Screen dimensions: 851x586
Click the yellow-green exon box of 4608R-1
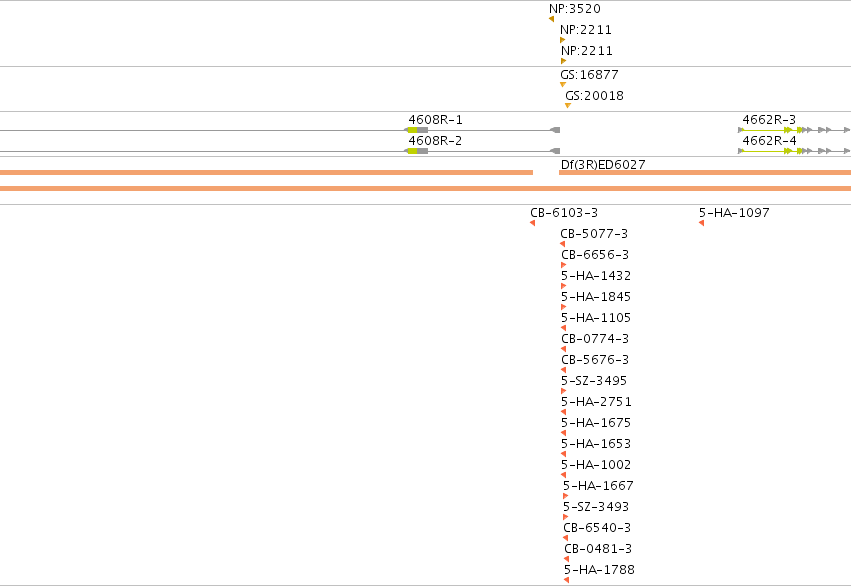(x=412, y=130)
